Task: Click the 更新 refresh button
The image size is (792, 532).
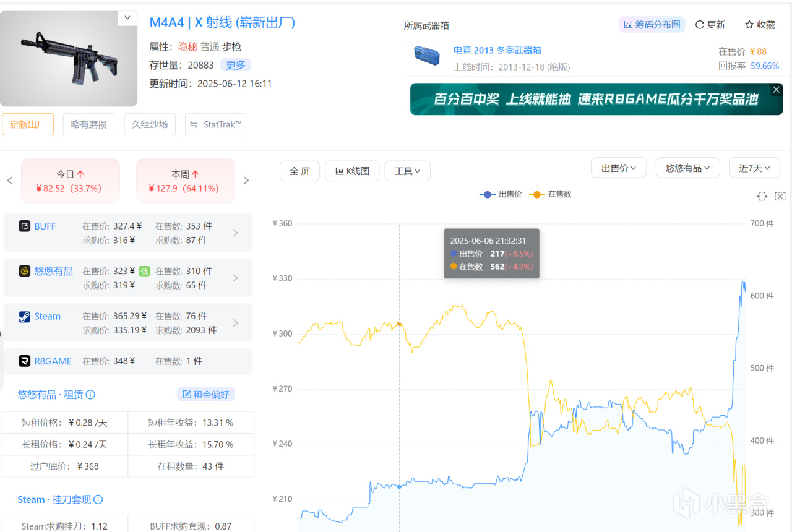Action: click(710, 25)
